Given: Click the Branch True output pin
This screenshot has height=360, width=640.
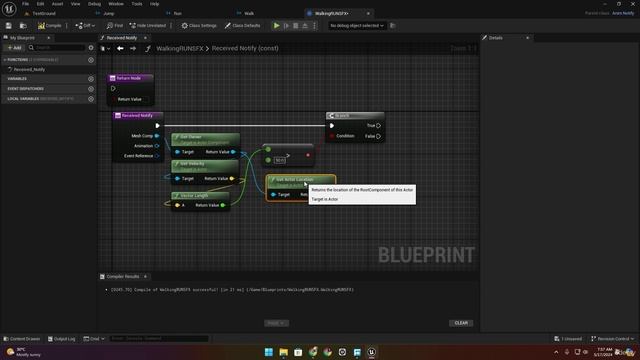Looking at the screenshot, I should [378, 126].
